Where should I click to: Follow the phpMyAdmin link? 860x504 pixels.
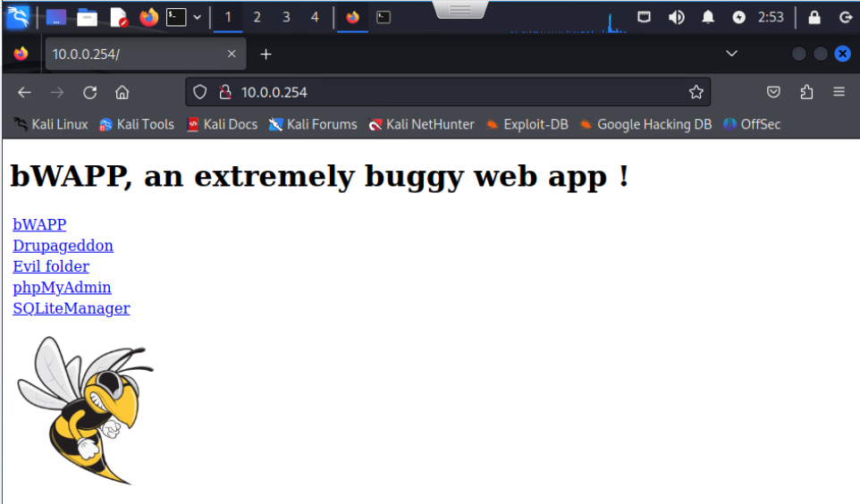pos(62,287)
